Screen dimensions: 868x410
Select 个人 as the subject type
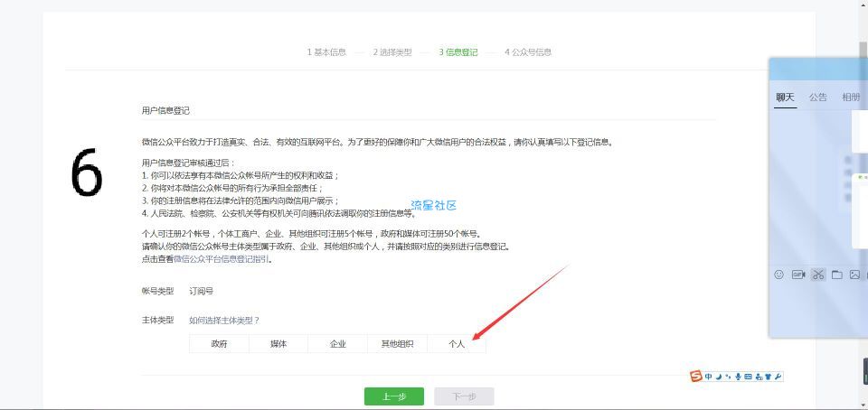tap(456, 344)
